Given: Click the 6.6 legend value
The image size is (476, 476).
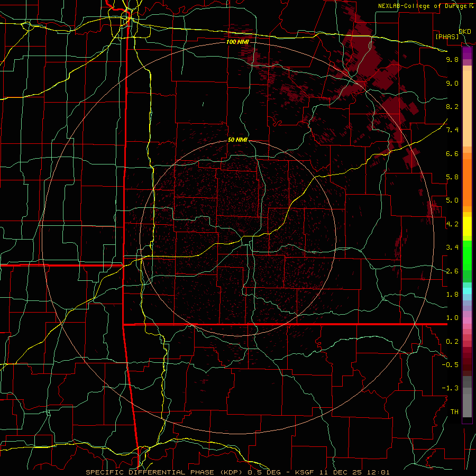Looking at the screenshot, I should tap(452, 153).
